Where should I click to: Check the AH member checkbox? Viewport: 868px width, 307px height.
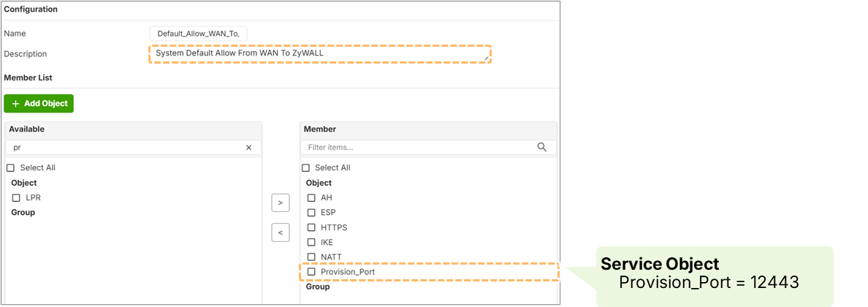311,197
